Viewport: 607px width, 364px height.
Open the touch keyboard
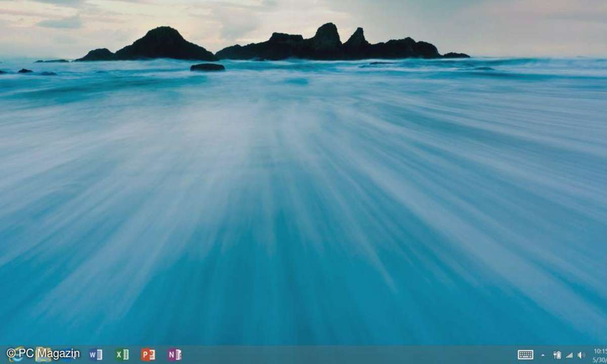pos(526,354)
